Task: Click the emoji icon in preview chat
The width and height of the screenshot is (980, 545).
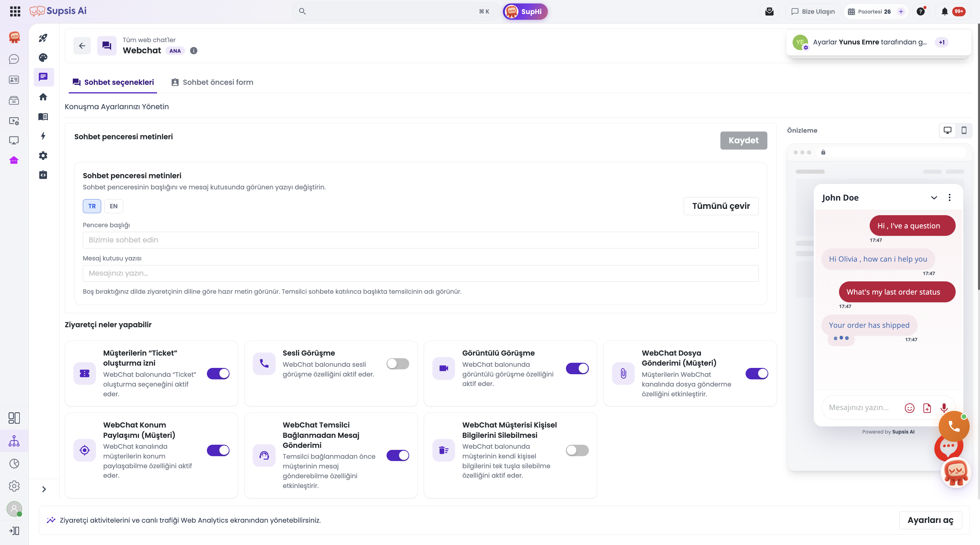Action: (910, 408)
